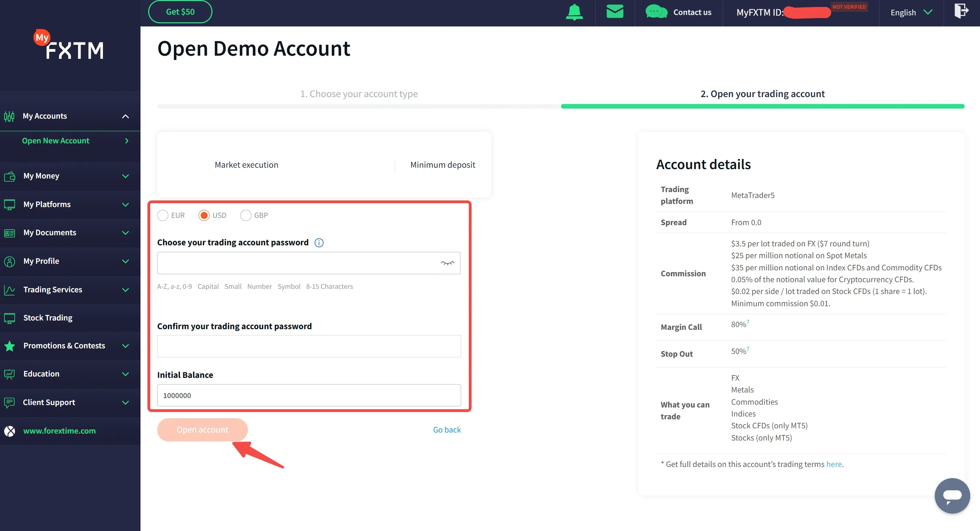The height and width of the screenshot is (531, 980).
Task: Click the MyFXTM logo
Action: click(x=69, y=45)
